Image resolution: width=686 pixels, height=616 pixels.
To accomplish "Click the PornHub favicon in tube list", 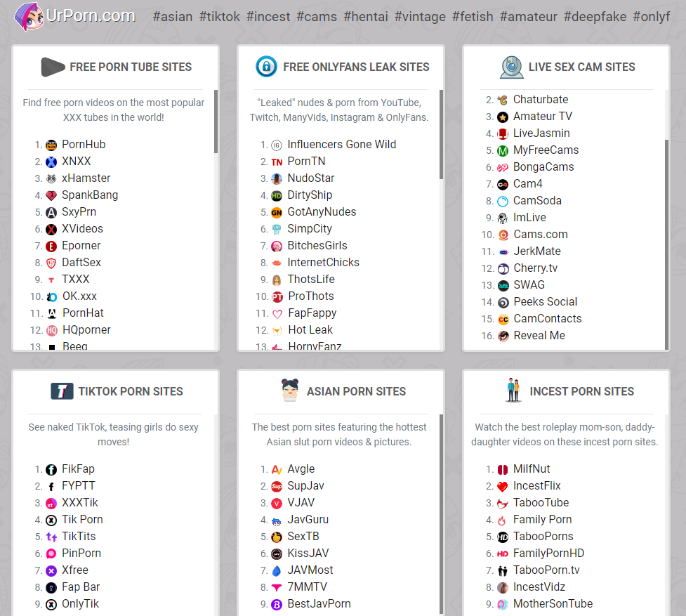I will (x=51, y=145).
